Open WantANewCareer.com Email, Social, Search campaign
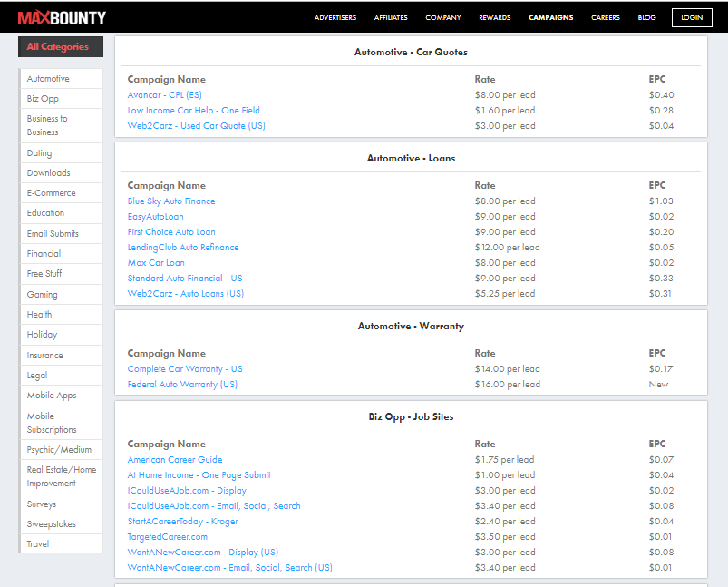728x587 pixels. pyautogui.click(x=229, y=567)
